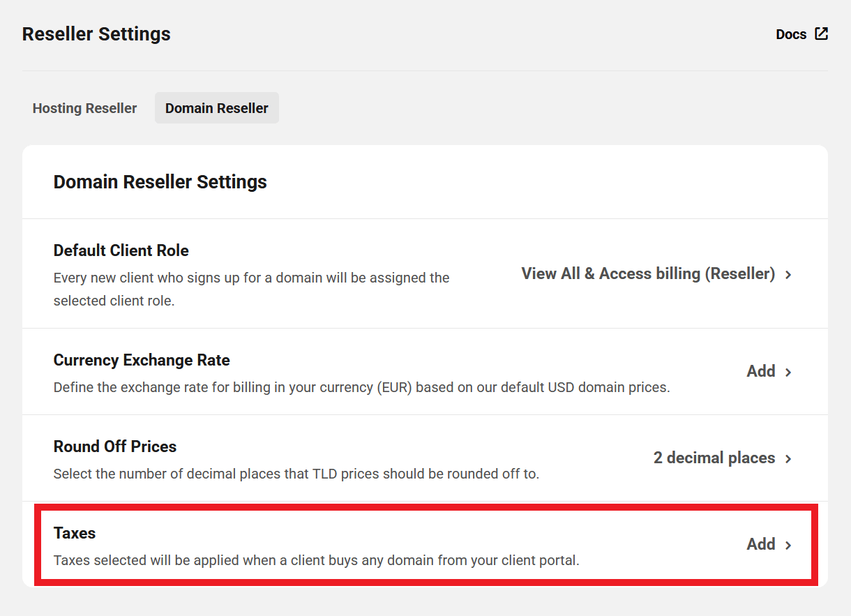Click the Currency Exchange Rate title
The width and height of the screenshot is (851, 616).
click(x=142, y=360)
